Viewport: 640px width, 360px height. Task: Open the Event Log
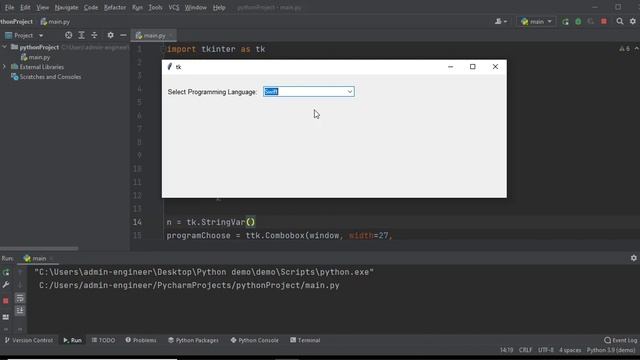click(x=620, y=340)
